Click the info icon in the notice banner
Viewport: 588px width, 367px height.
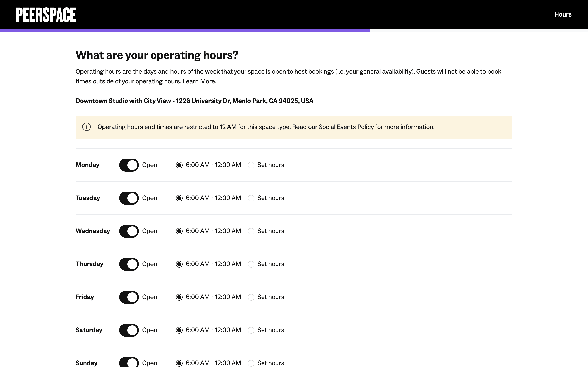87,127
